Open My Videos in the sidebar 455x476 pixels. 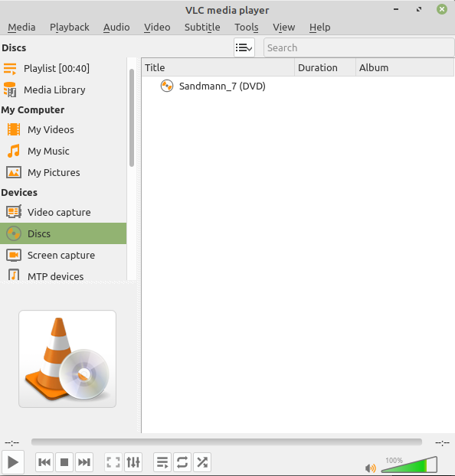tap(64, 129)
